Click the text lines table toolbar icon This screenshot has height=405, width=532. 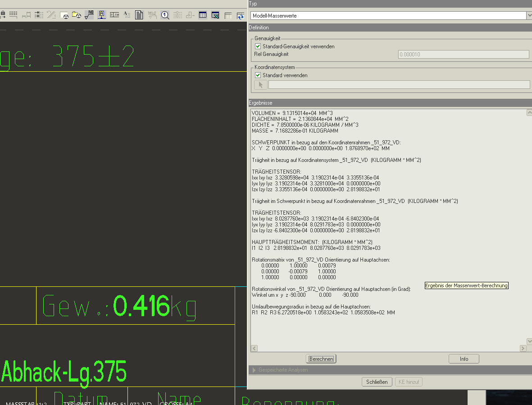coord(13,14)
